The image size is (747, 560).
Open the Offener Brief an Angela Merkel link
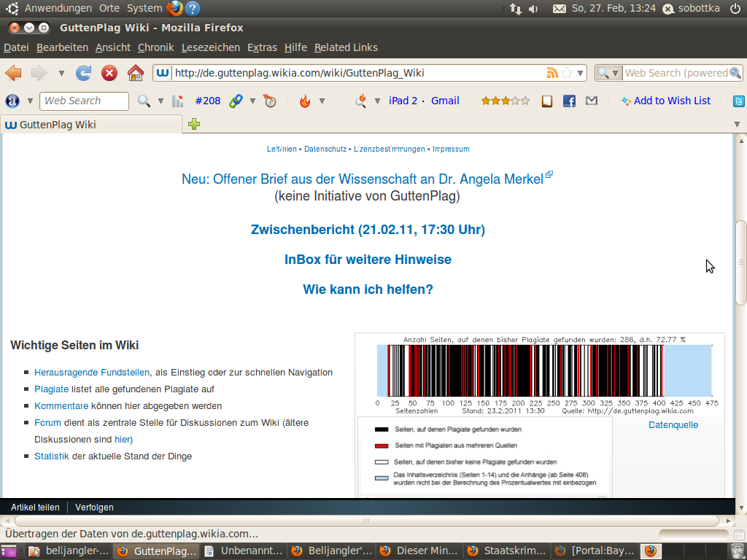tap(363, 179)
